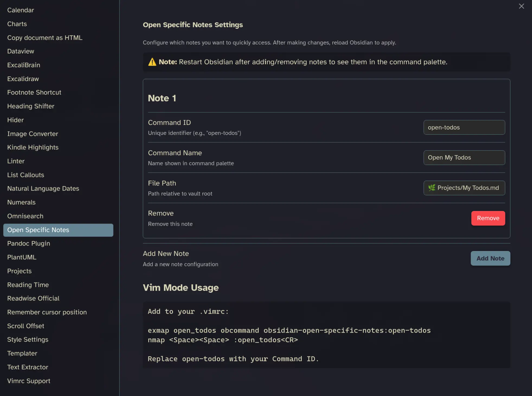Select the Linter sidebar entry
The height and width of the screenshot is (396, 532).
16,161
